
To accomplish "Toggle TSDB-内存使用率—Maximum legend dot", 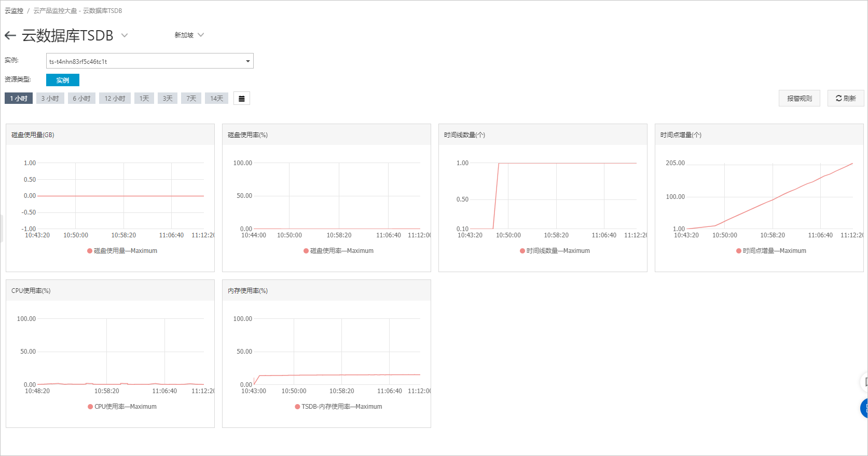I will tap(297, 407).
